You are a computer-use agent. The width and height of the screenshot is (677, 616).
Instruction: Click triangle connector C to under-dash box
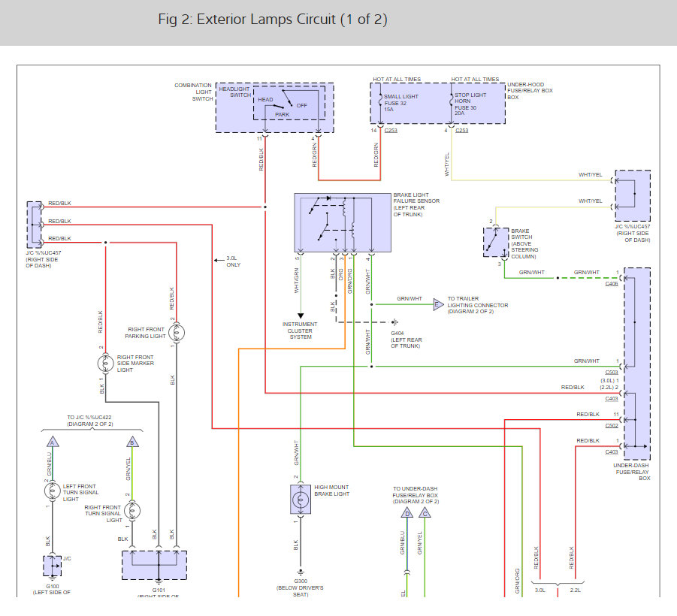(425, 513)
